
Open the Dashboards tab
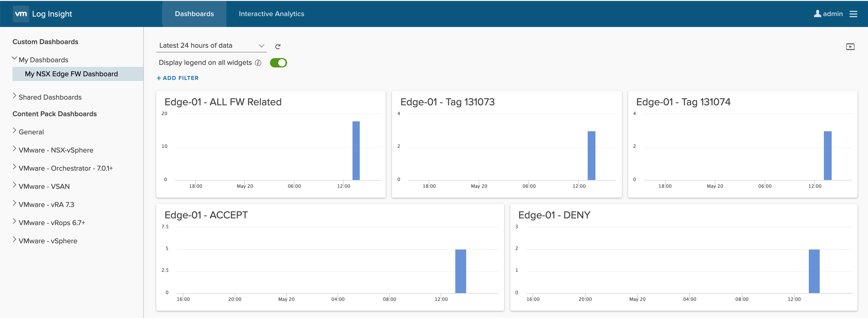click(194, 14)
